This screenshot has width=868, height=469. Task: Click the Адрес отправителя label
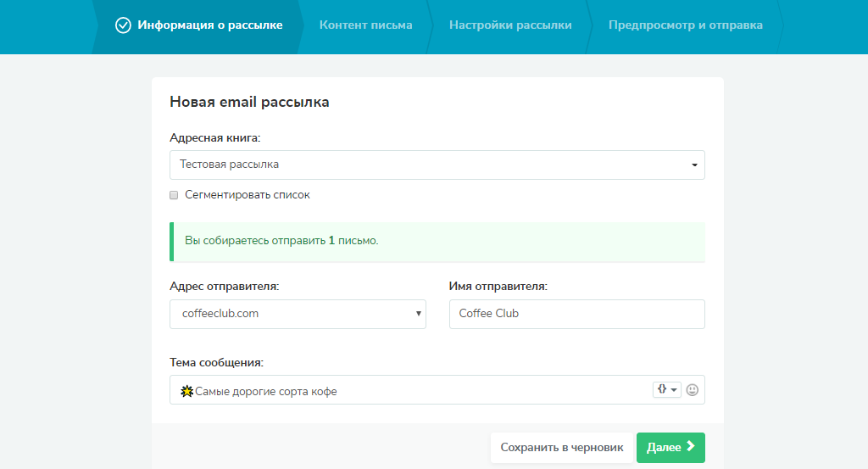224,287
